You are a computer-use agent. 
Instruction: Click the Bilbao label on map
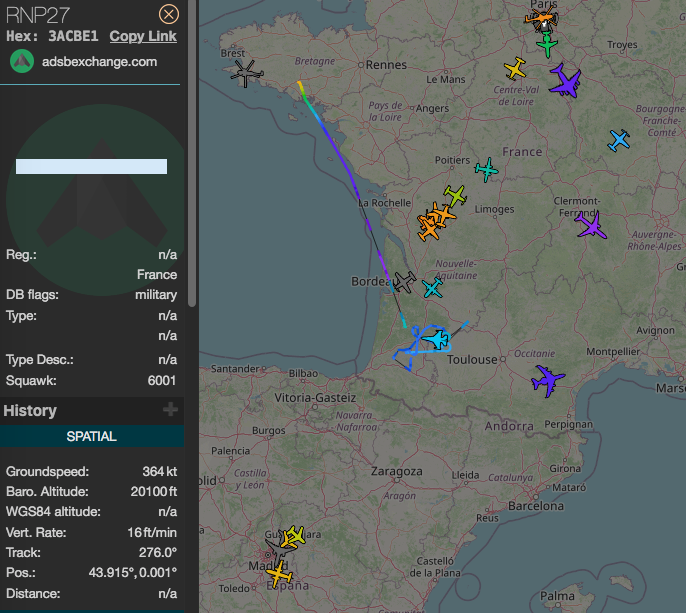pyautogui.click(x=303, y=373)
